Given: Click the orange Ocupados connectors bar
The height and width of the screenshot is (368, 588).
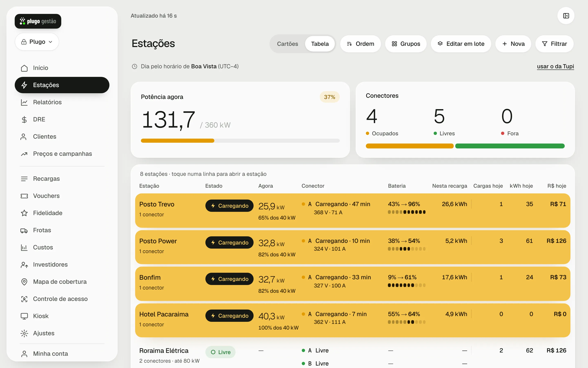Looking at the screenshot, I should pyautogui.click(x=410, y=146).
